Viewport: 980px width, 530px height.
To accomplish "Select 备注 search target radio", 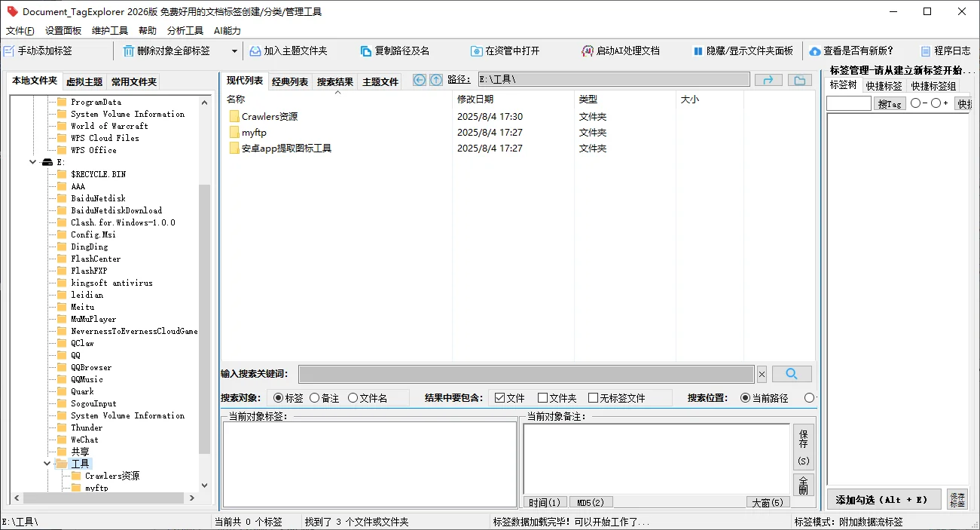I will (x=314, y=398).
